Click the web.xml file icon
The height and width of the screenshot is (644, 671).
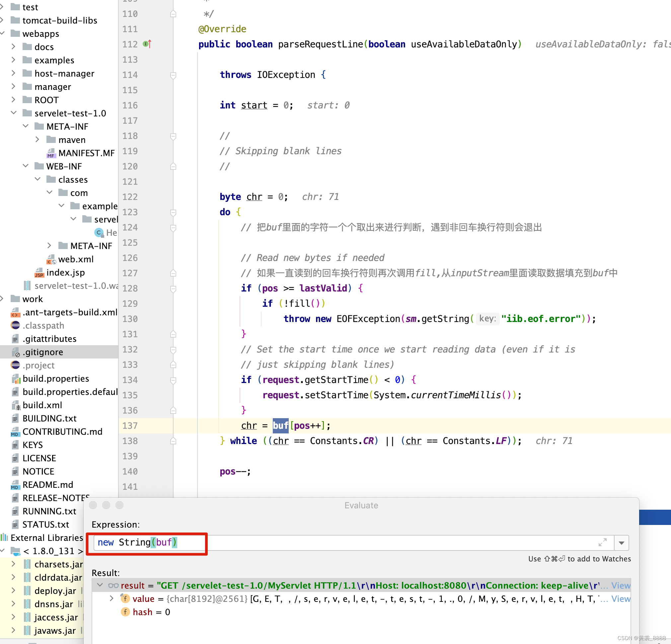51,259
